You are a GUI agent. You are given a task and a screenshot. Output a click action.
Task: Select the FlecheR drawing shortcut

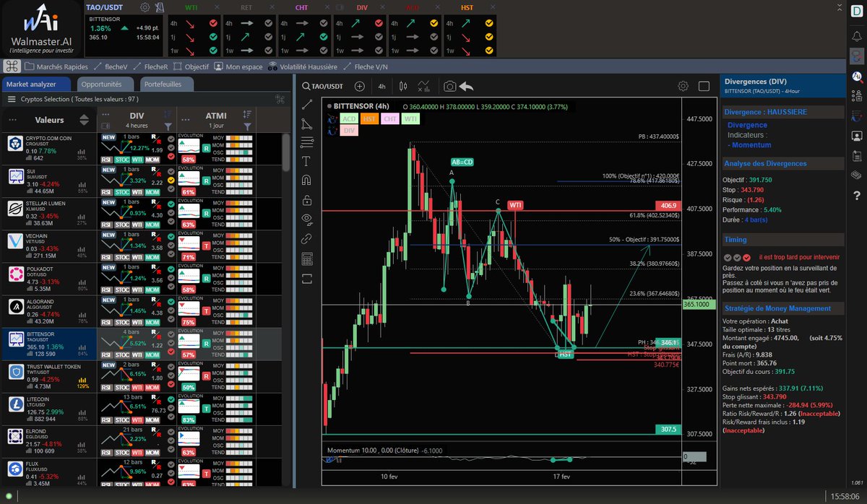(x=150, y=66)
